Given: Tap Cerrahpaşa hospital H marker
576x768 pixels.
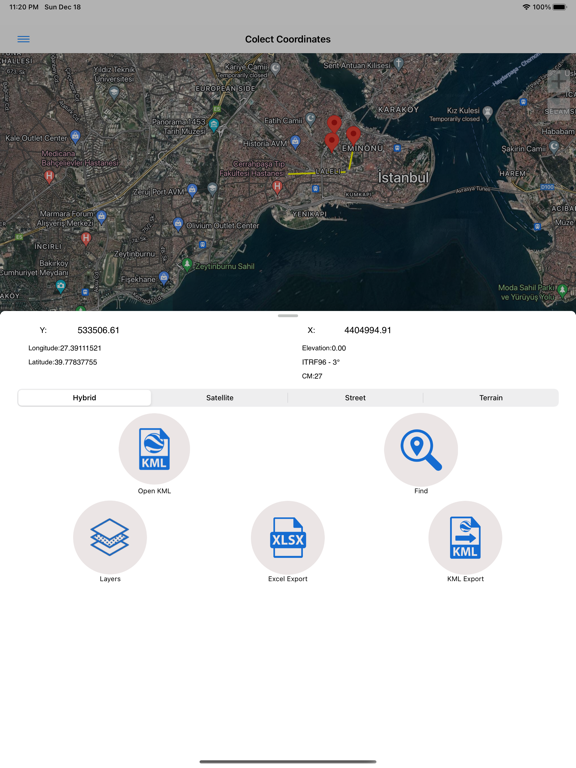Looking at the screenshot, I should point(277,187).
